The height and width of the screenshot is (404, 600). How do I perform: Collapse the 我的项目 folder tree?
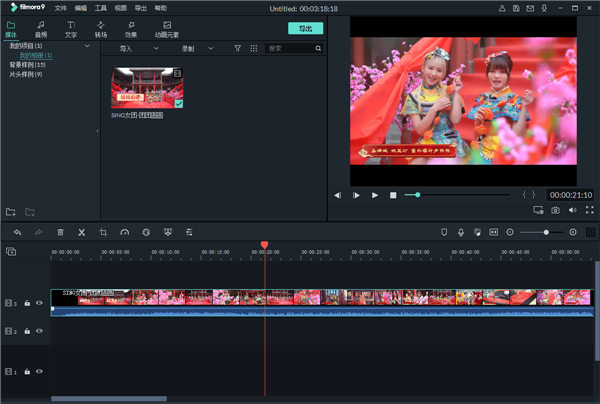[x=5, y=46]
